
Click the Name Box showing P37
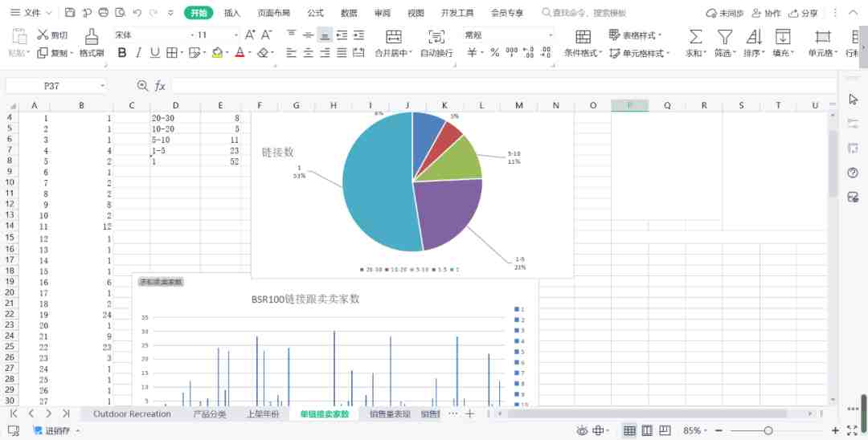(x=56, y=86)
